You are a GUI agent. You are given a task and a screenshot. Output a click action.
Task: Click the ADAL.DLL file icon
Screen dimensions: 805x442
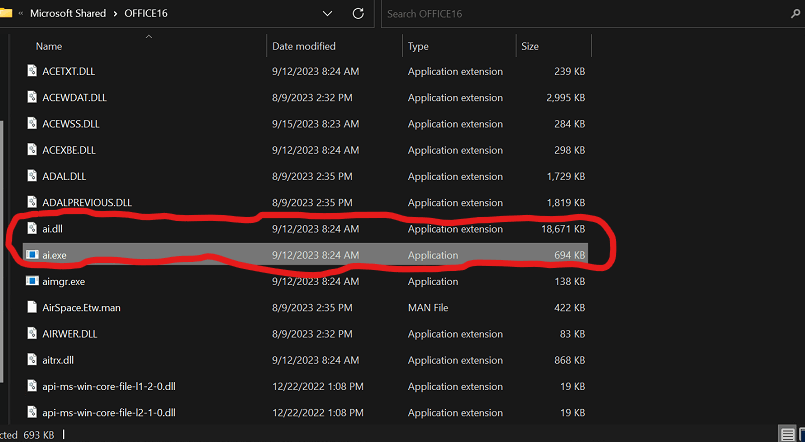click(x=32, y=176)
